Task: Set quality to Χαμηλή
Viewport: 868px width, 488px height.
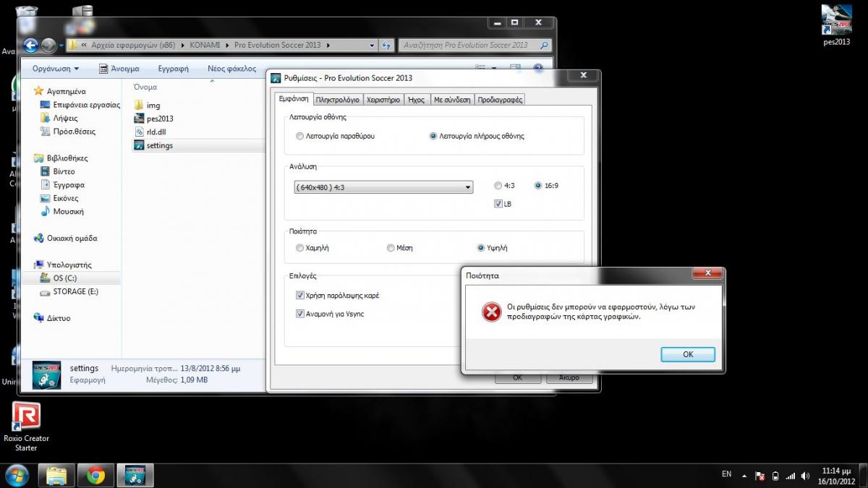Action: [x=312, y=248]
